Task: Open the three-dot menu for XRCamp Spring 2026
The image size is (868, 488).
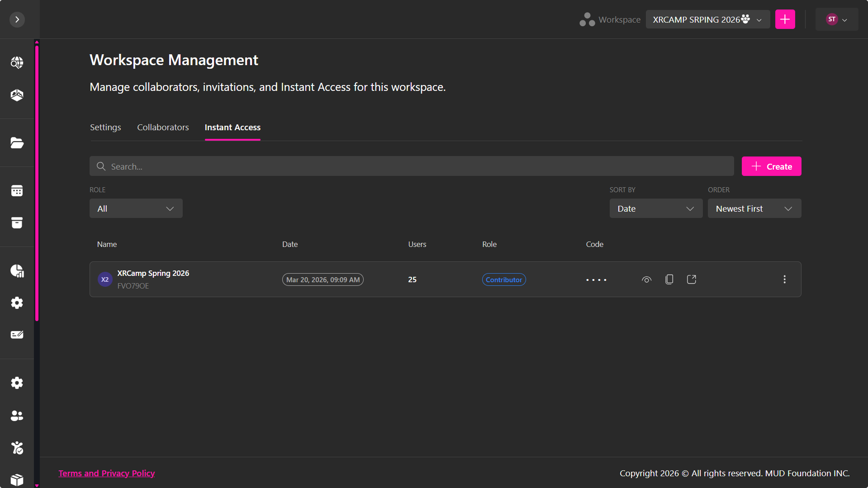Action: pyautogui.click(x=784, y=280)
